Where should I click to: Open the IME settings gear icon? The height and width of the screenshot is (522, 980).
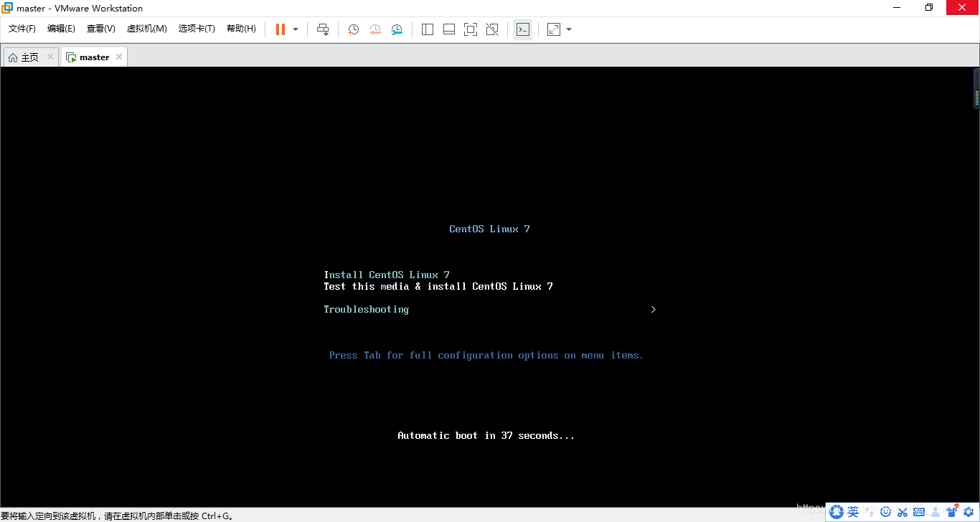[x=969, y=511]
